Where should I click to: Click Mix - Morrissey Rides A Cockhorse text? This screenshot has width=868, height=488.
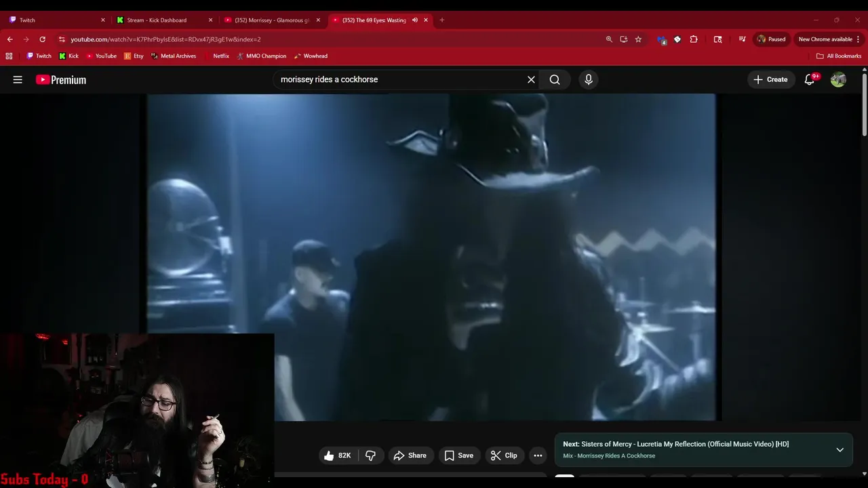point(609,456)
